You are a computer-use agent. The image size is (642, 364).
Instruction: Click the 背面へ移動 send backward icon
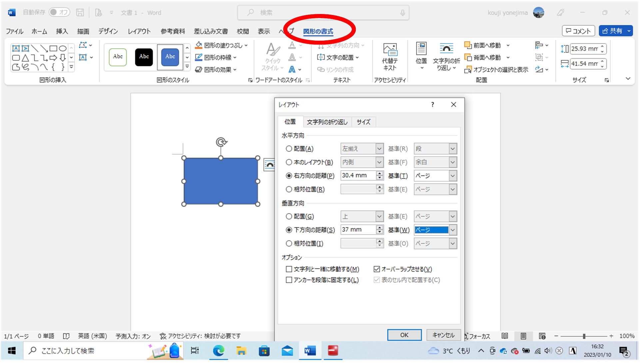(468, 57)
